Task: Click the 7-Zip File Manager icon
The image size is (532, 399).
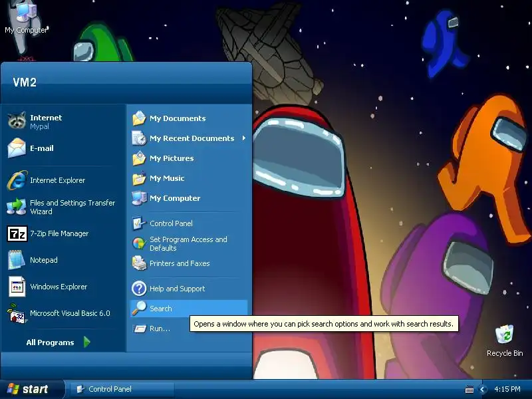Action: (x=17, y=233)
